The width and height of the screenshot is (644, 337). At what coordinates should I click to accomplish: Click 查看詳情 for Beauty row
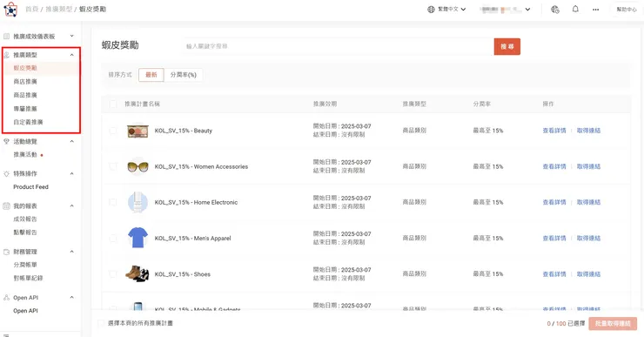(554, 131)
